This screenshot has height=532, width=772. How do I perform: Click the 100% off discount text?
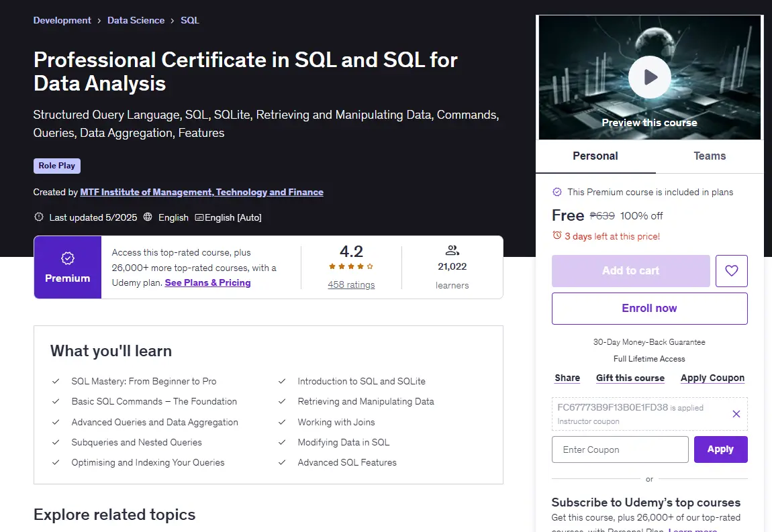tap(641, 215)
